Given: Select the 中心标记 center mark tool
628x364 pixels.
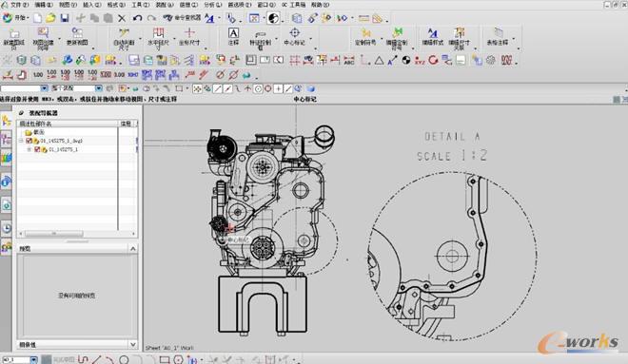Looking at the screenshot, I should click(x=294, y=36).
